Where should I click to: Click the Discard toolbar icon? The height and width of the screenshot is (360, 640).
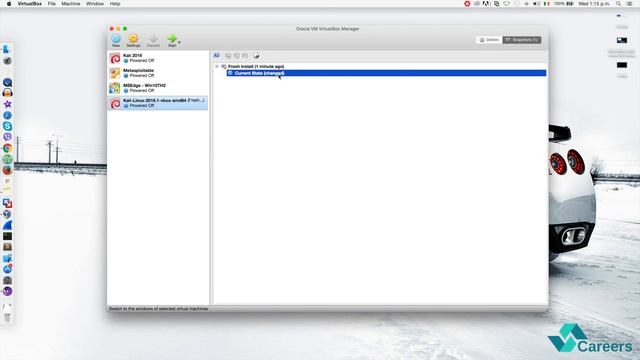pyautogui.click(x=153, y=40)
